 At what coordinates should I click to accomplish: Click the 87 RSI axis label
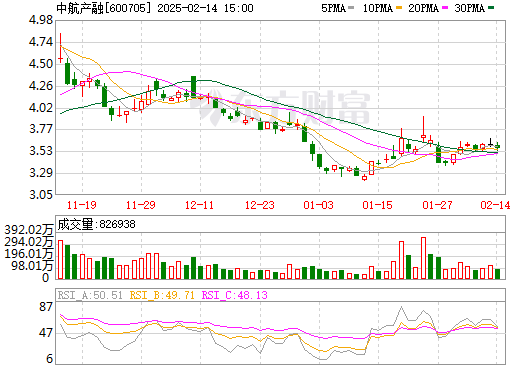click(x=46, y=307)
